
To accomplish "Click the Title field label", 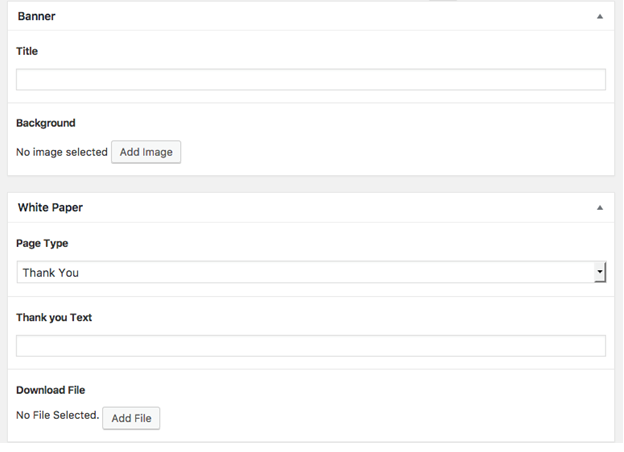I will (x=27, y=51).
